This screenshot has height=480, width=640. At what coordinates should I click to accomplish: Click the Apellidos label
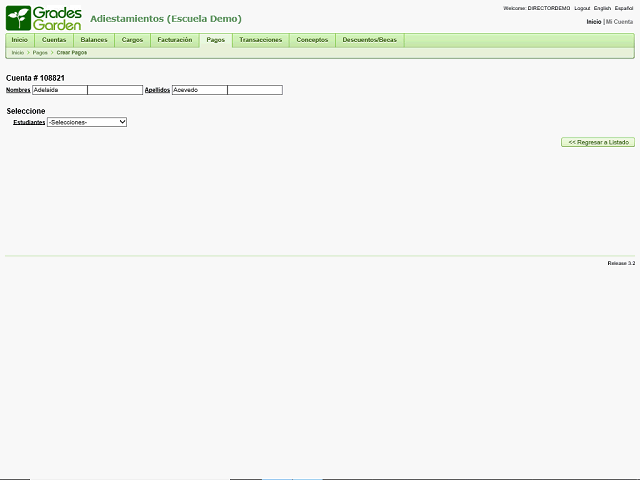click(x=157, y=90)
